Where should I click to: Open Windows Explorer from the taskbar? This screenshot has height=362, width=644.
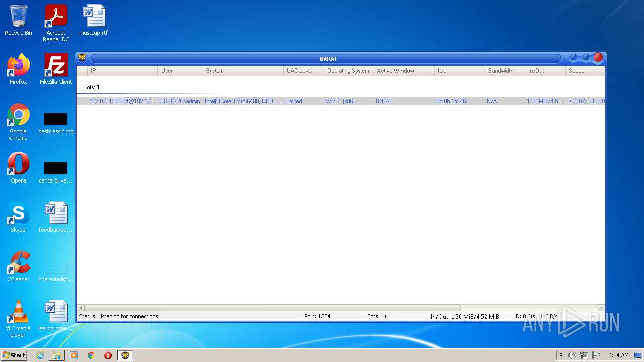point(57,355)
